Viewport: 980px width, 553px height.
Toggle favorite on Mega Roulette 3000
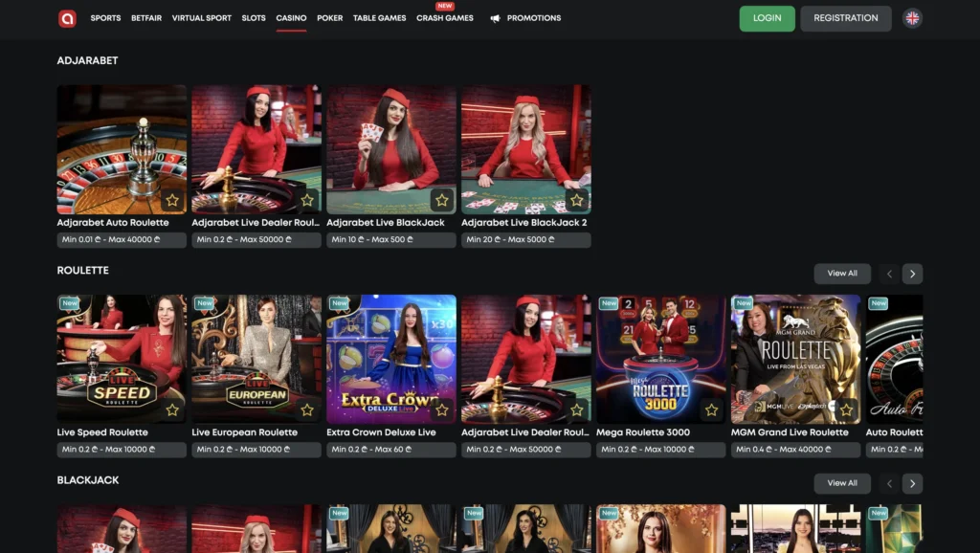point(712,410)
